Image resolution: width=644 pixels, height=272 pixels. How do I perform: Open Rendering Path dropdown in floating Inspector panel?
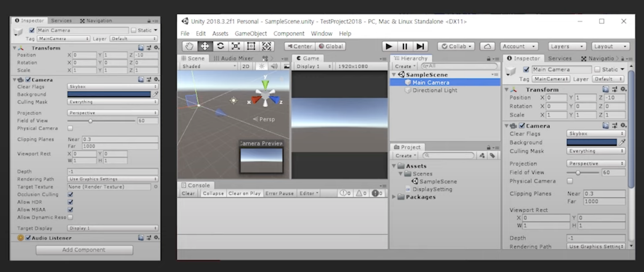pyautogui.click(x=113, y=179)
